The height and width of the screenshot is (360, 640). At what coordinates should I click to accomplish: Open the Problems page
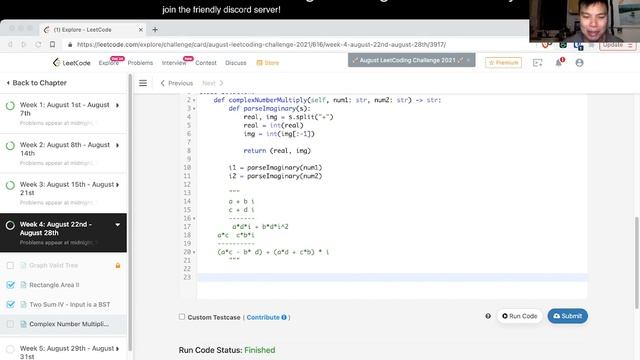140,63
